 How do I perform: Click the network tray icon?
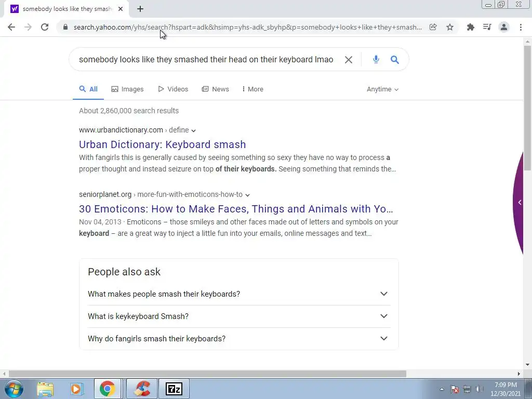pyautogui.click(x=467, y=389)
